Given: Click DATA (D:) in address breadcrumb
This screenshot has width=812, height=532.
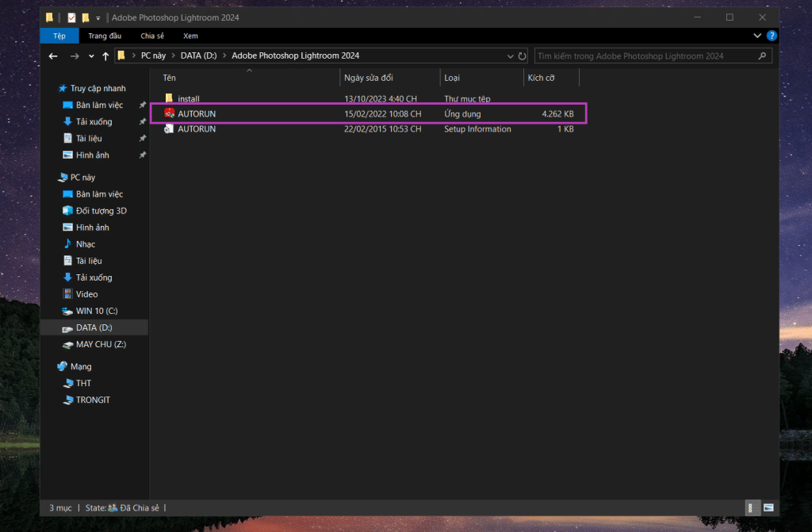Looking at the screenshot, I should pyautogui.click(x=199, y=55).
